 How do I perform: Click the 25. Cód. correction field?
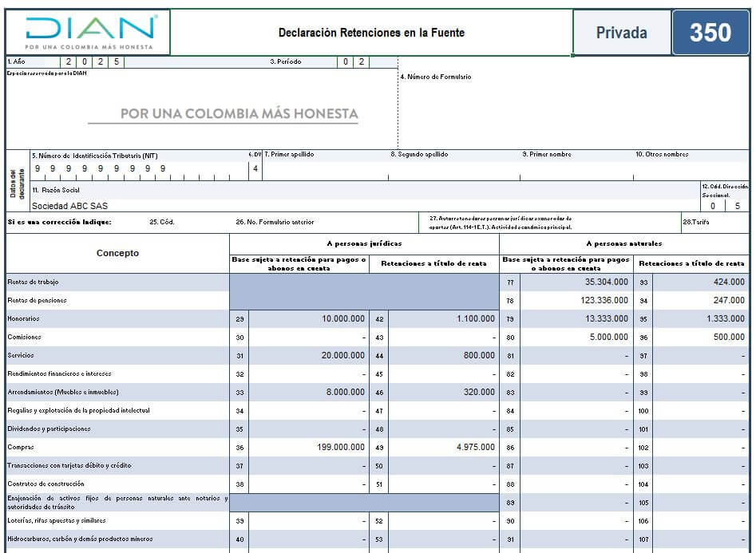click(x=162, y=223)
